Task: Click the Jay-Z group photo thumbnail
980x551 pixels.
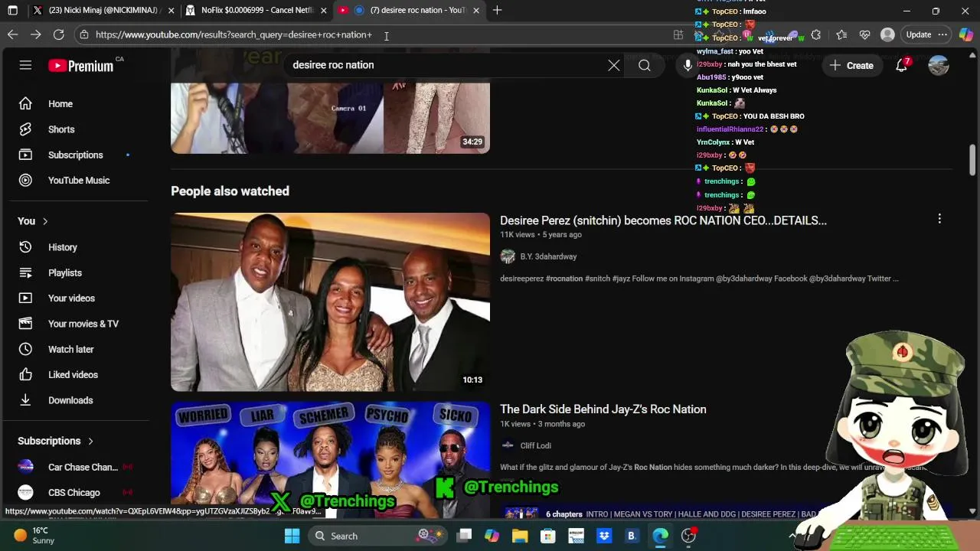Action: tap(330, 302)
